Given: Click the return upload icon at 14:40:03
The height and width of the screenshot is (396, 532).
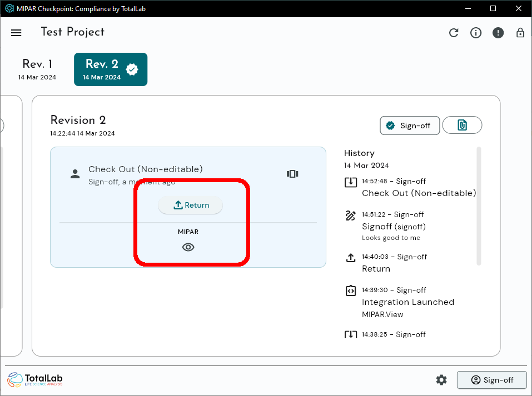Looking at the screenshot, I should pos(350,258).
